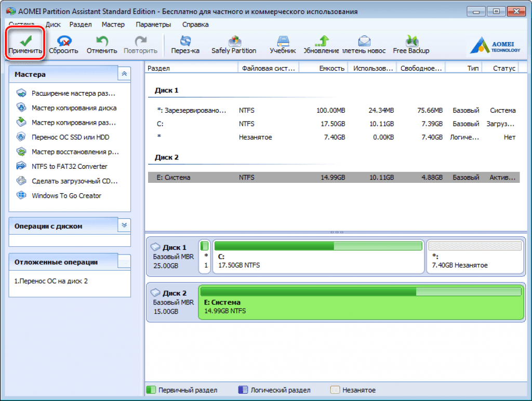Viewport: 532px width, 401px height.
Task: Start the Windows To Go Creator
Action: 66,196
